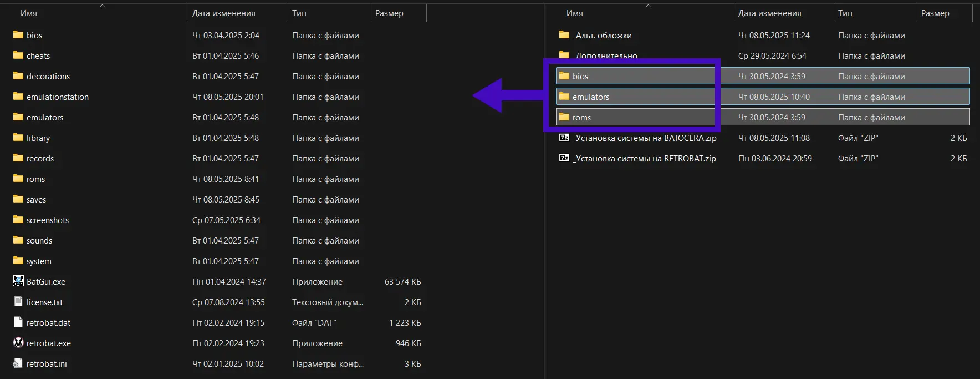Select _Установка системы на RETROBAT.zip name
Image resolution: width=980 pixels, height=379 pixels.
(644, 158)
